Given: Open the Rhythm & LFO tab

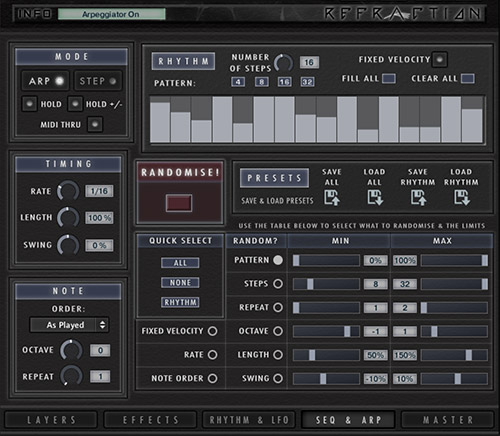Looking at the screenshot, I should click(249, 420).
